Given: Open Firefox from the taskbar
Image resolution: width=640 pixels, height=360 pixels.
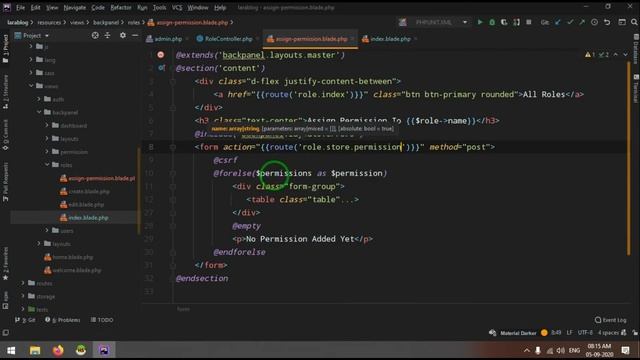Looking at the screenshot, I should (58, 350).
